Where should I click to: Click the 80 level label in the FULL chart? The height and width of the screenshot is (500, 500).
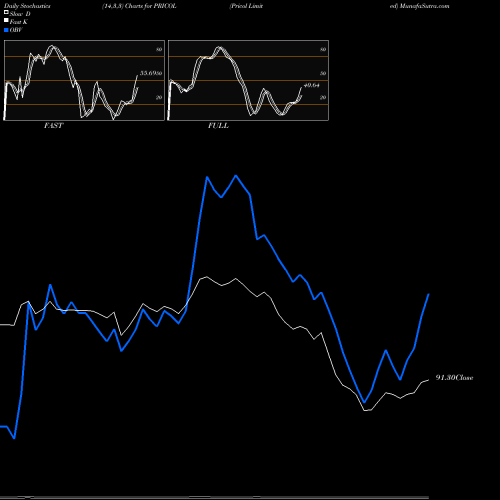323,49
